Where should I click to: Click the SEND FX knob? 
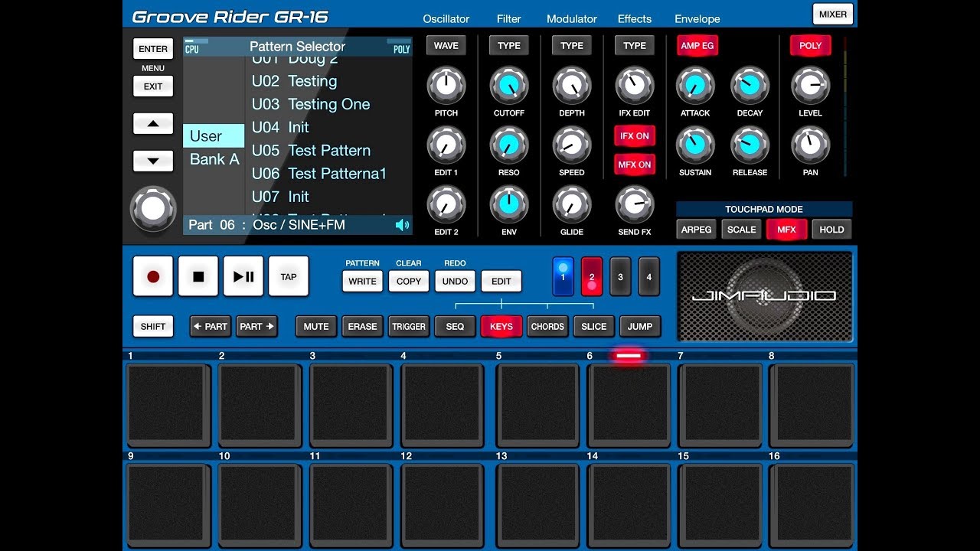pyautogui.click(x=635, y=204)
